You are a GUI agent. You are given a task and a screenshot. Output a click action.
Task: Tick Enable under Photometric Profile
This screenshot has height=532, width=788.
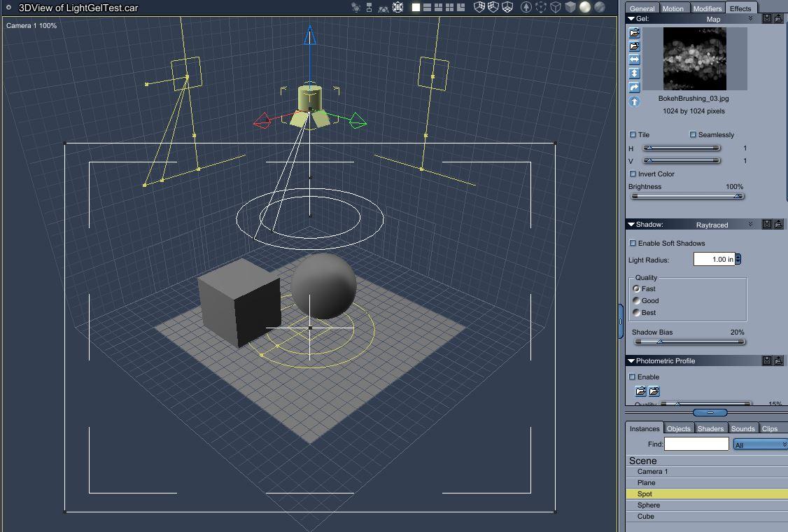click(x=633, y=377)
